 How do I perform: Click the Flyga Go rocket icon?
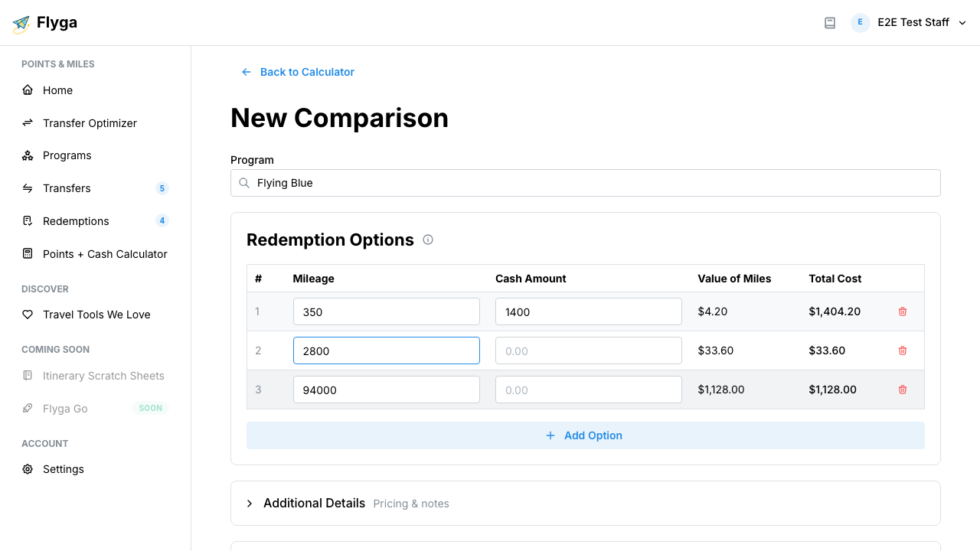point(28,409)
